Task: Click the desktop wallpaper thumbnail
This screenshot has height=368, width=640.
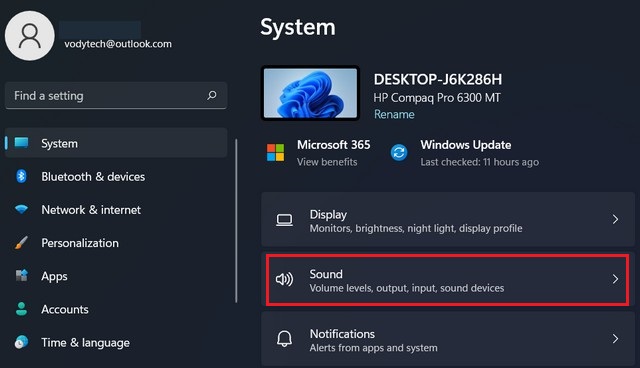Action: (310, 93)
